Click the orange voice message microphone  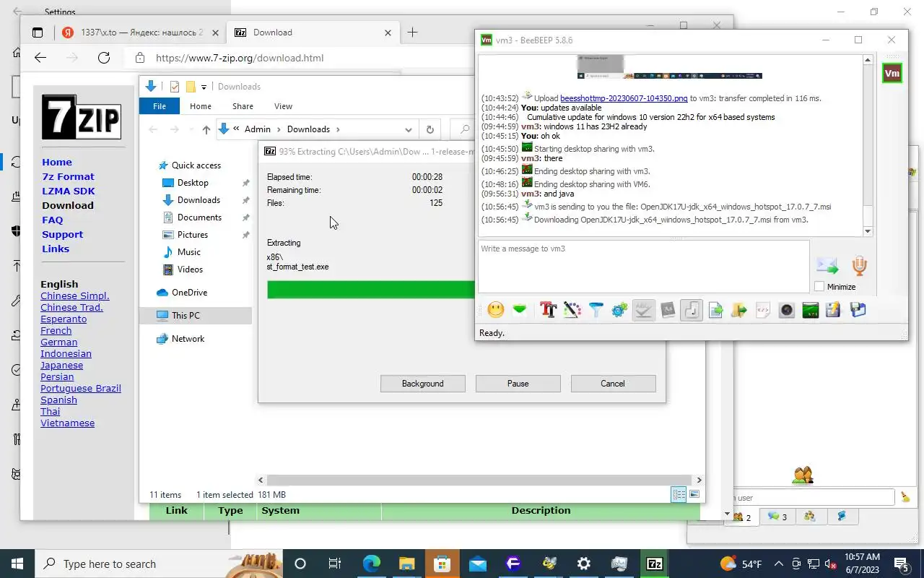click(x=859, y=265)
